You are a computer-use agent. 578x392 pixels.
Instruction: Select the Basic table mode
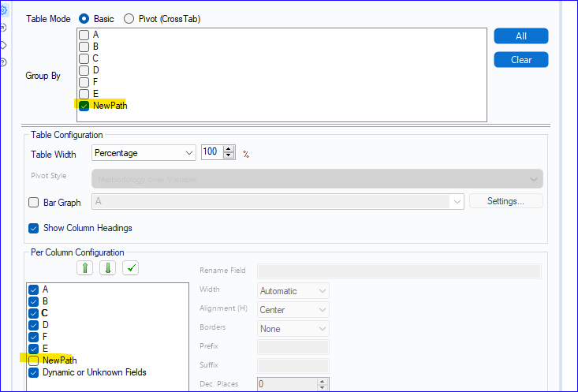[x=84, y=18]
